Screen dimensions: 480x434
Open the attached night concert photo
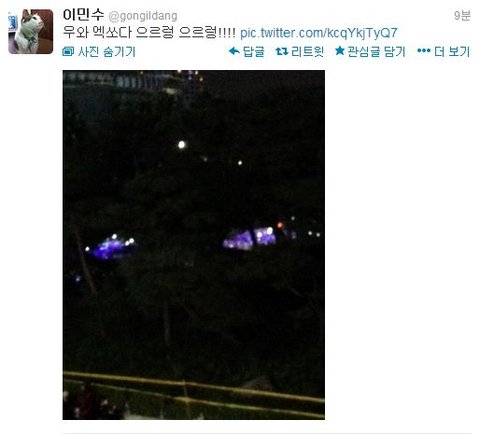click(x=194, y=245)
